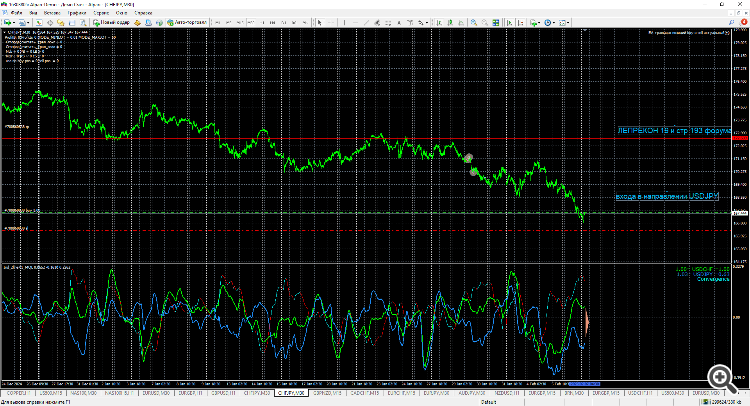Select the equidistant channel tool
Viewport: 750px width, 406px height.
click(x=377, y=22)
